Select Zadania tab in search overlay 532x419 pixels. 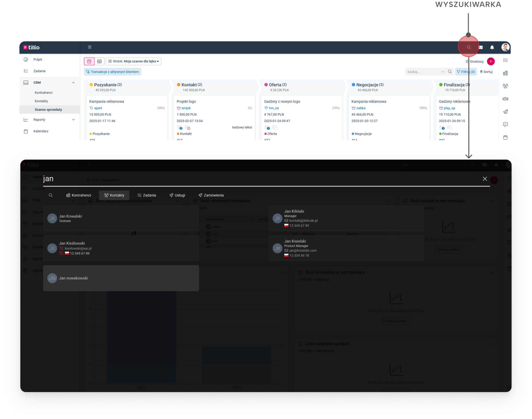147,195
